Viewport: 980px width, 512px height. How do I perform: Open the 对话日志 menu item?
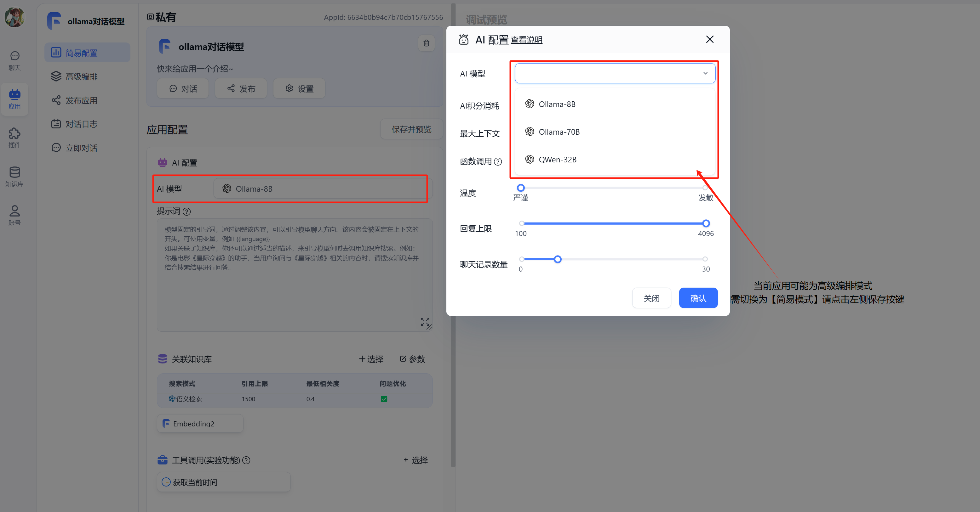click(x=81, y=124)
